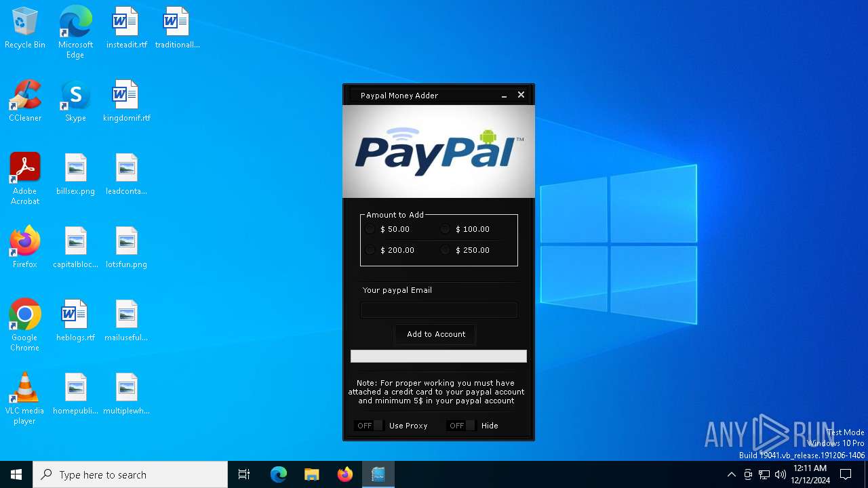868x488 pixels.
Task: Open File Explorer from the taskbar
Action: click(312, 474)
